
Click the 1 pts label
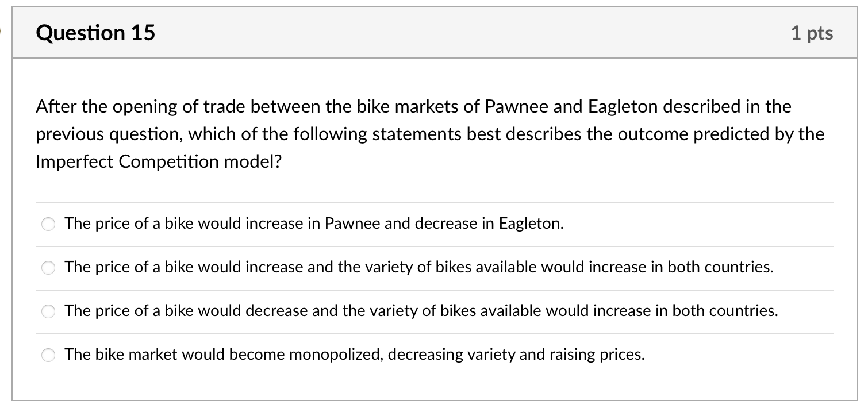[813, 33]
